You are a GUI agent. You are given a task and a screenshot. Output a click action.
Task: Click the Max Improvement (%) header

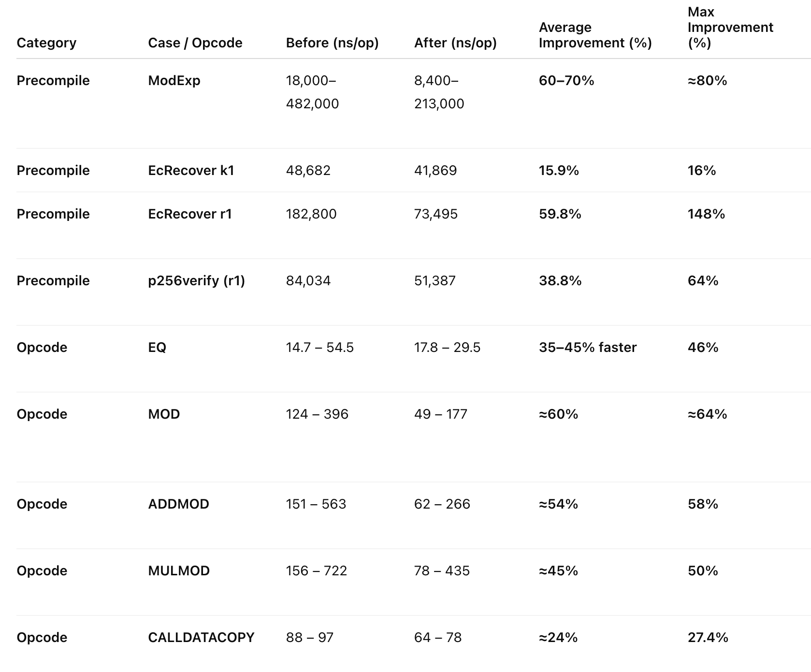(x=730, y=28)
